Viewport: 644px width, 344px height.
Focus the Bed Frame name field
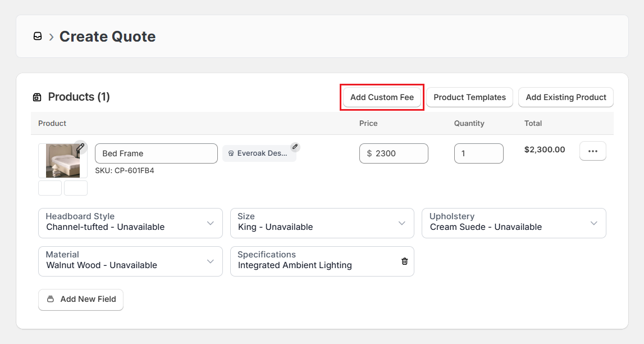click(157, 153)
